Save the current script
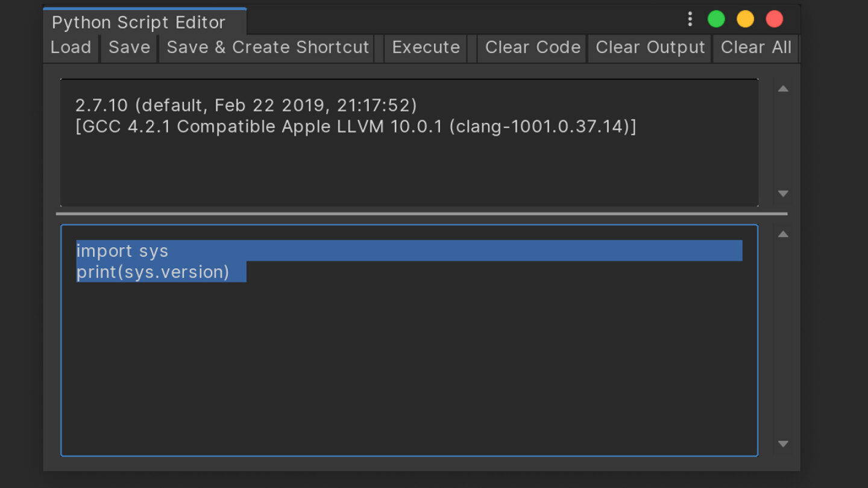 click(x=129, y=48)
